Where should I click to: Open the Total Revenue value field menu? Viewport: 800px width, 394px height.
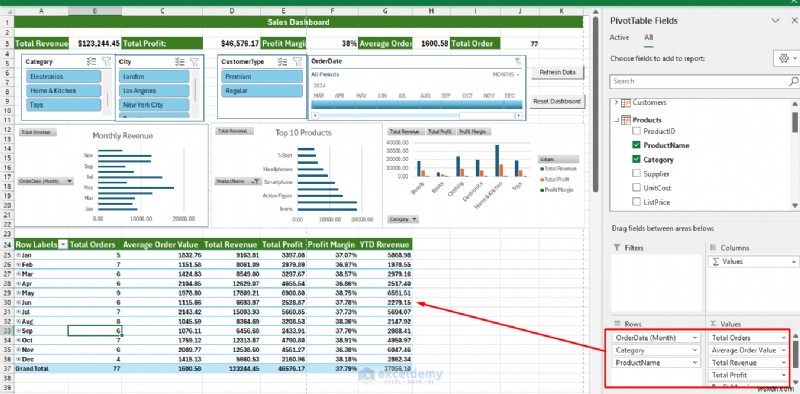(x=784, y=363)
